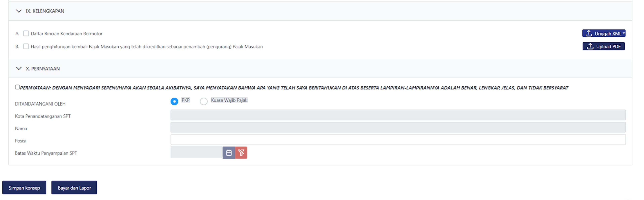
Task: Select Kuasa Wajib Pajak radio button
Action: tap(204, 101)
